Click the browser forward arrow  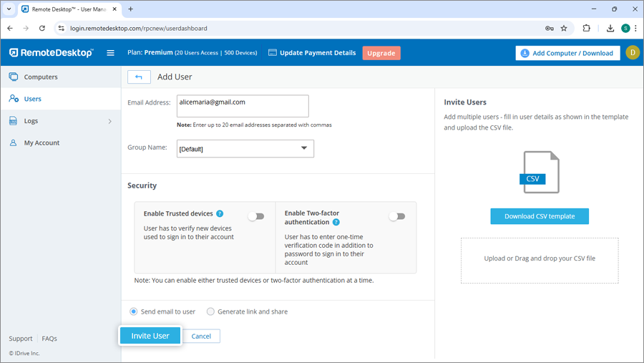26,29
